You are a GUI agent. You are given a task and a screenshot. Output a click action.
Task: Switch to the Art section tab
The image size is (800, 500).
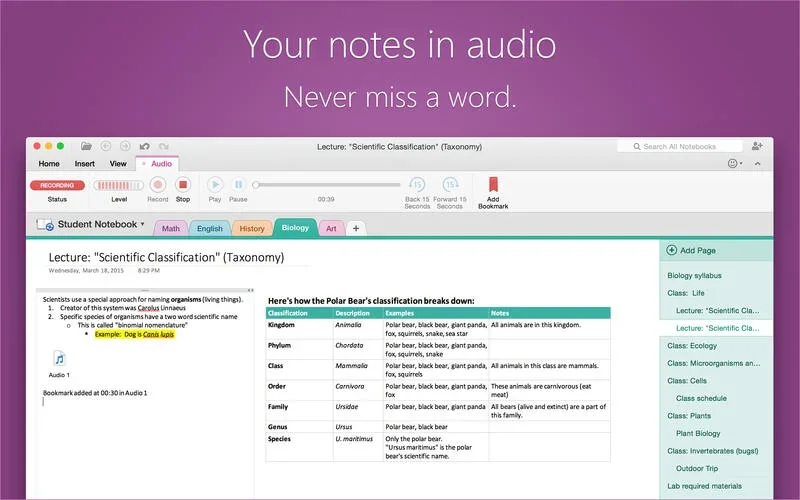[331, 229]
